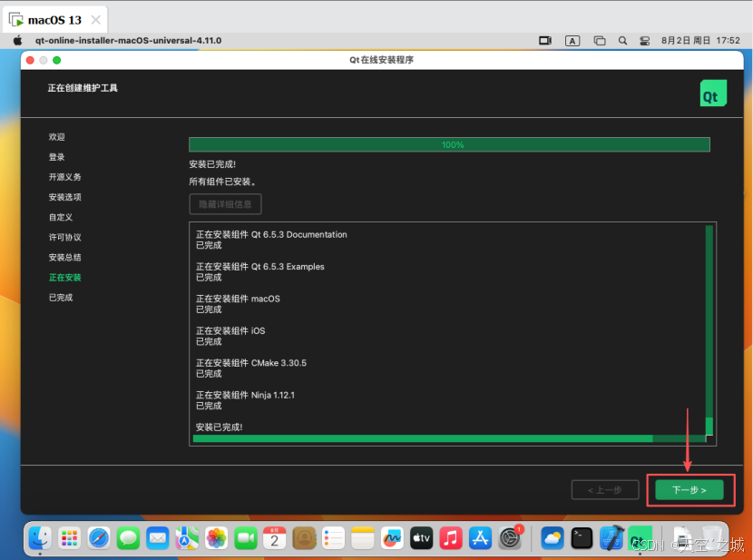
Task: Open Freeform app in dock
Action: coord(392,538)
